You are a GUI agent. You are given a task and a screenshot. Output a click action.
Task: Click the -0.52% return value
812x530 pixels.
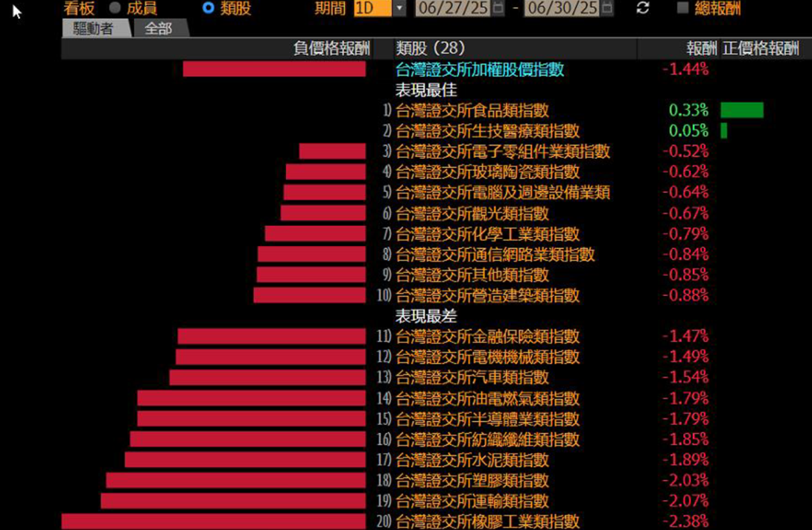pyautogui.click(x=685, y=151)
